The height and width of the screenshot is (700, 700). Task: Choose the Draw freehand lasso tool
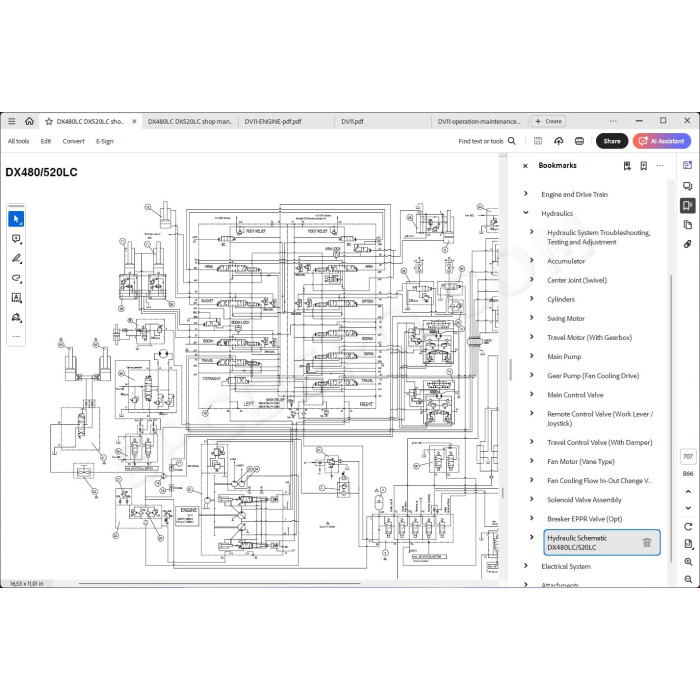coord(16,278)
